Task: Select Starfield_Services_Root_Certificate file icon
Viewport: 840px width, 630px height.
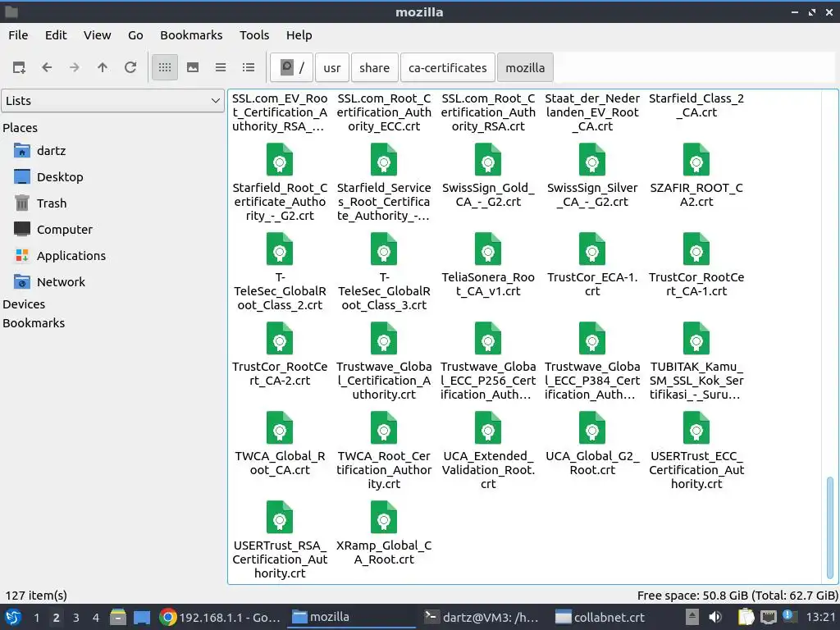Action: click(384, 160)
